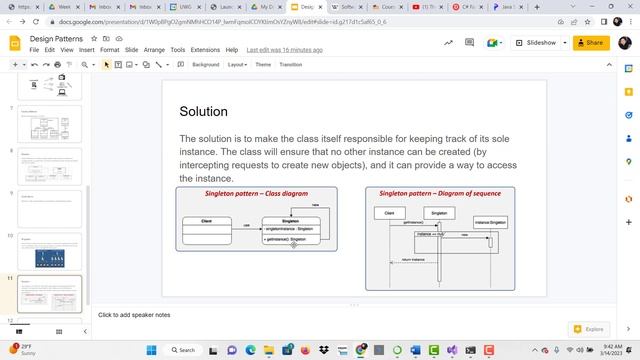Open the Meet call dropdown arrow
The image size is (640, 360).
501,43
